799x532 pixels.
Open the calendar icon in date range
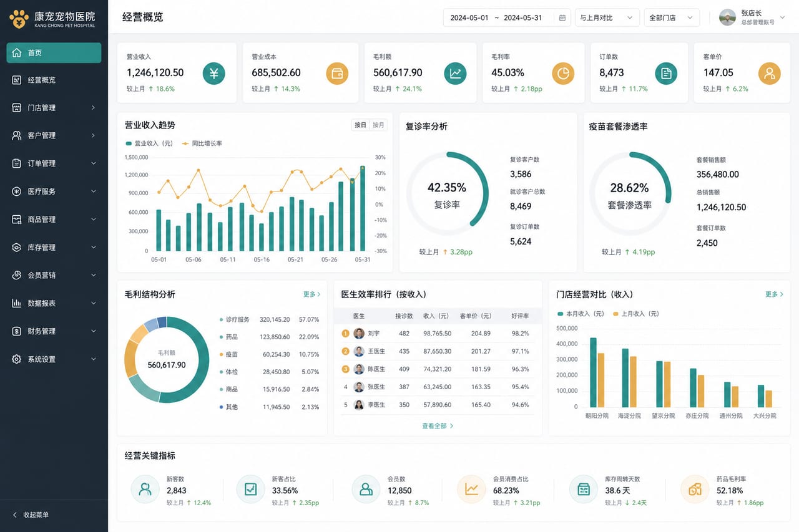pos(562,17)
